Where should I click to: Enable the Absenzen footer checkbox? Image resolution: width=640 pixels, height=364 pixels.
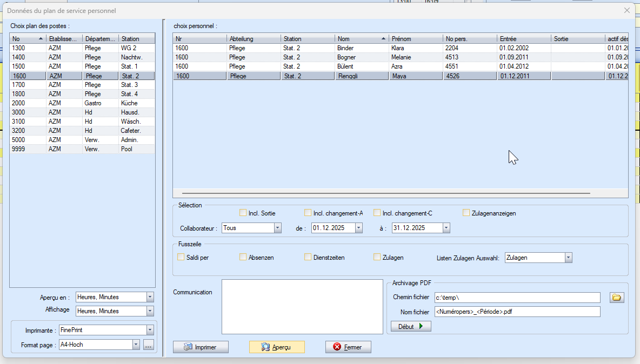(243, 257)
